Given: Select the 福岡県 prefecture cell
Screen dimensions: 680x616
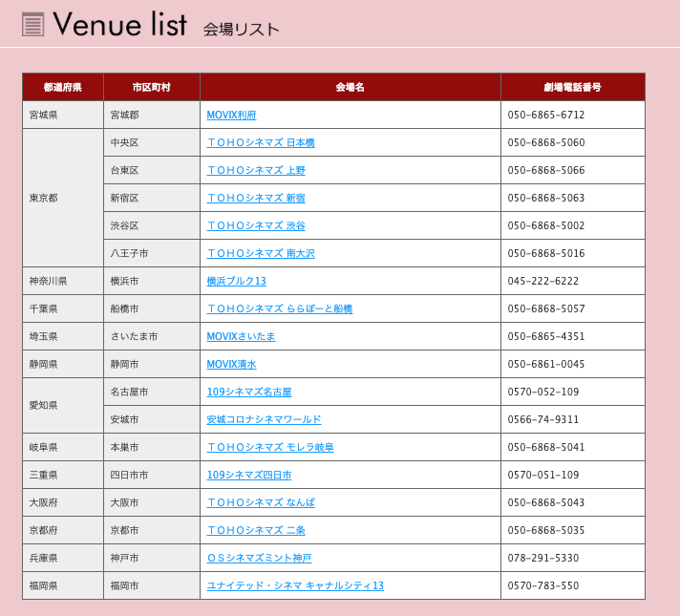Looking at the screenshot, I should coord(63,585).
